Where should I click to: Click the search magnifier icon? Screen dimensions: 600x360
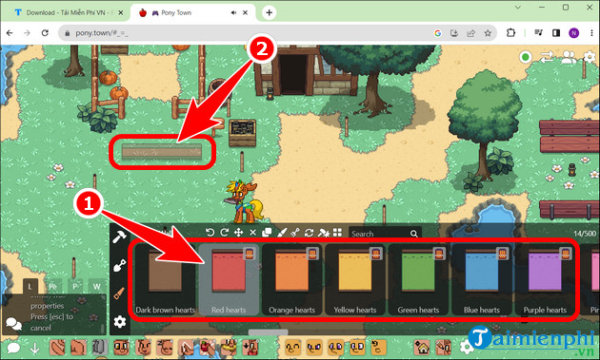click(x=414, y=233)
